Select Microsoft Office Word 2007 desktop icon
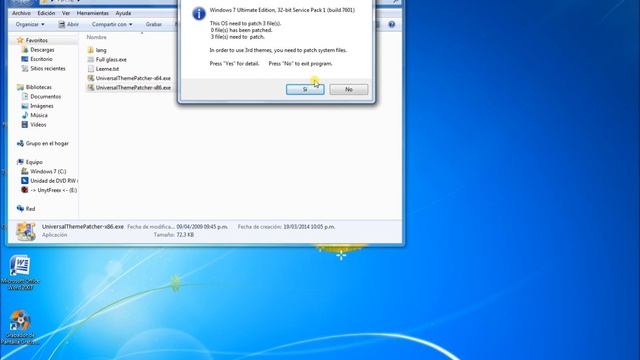This screenshot has height=360, width=640. tap(20, 272)
